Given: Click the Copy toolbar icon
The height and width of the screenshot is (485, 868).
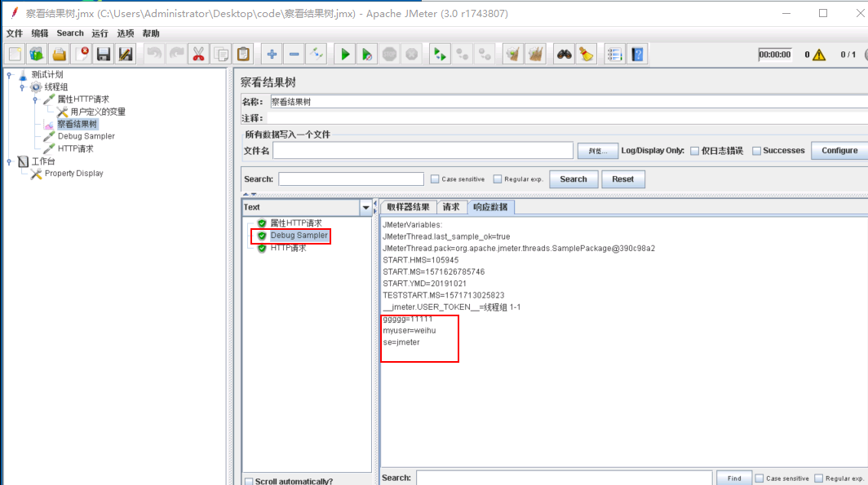Looking at the screenshot, I should point(221,54).
